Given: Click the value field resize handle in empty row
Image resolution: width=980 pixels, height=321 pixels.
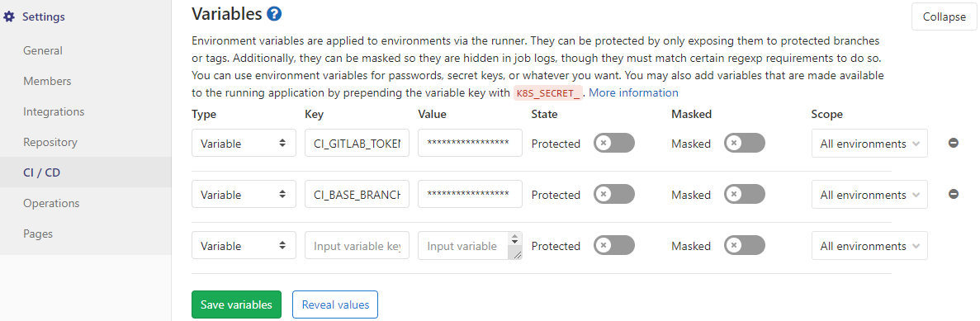Looking at the screenshot, I should [515, 253].
